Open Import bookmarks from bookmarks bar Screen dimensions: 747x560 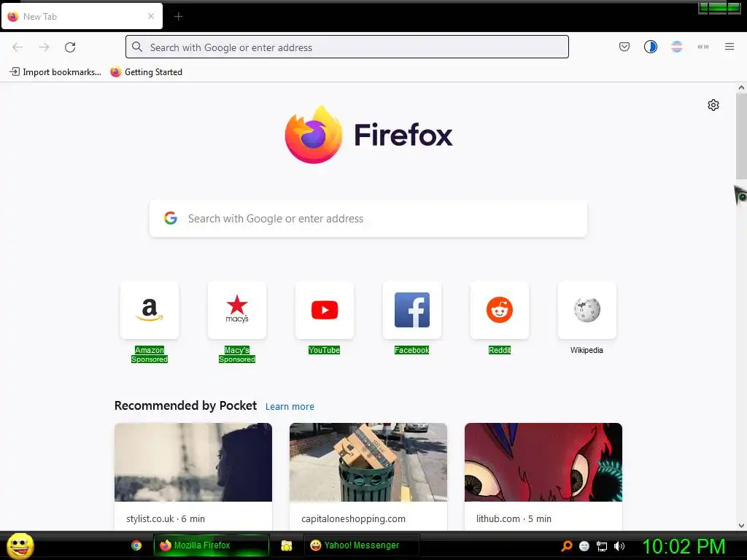[x=55, y=72]
